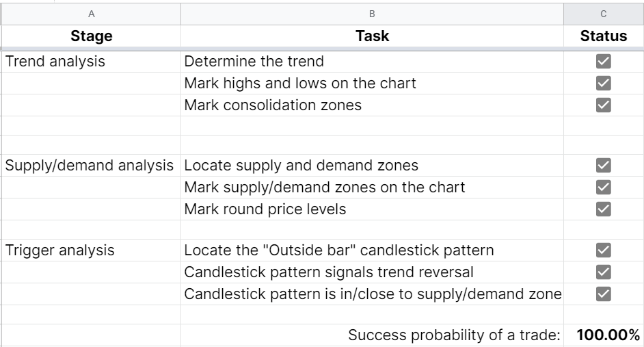Toggle "signals trend reversal" checkbox
This screenshot has height=347, width=644.
[604, 272]
